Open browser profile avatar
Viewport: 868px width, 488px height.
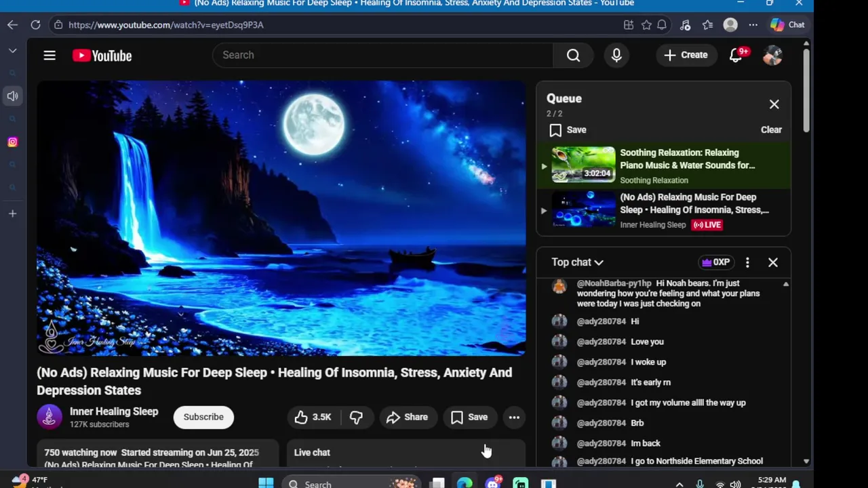(730, 24)
